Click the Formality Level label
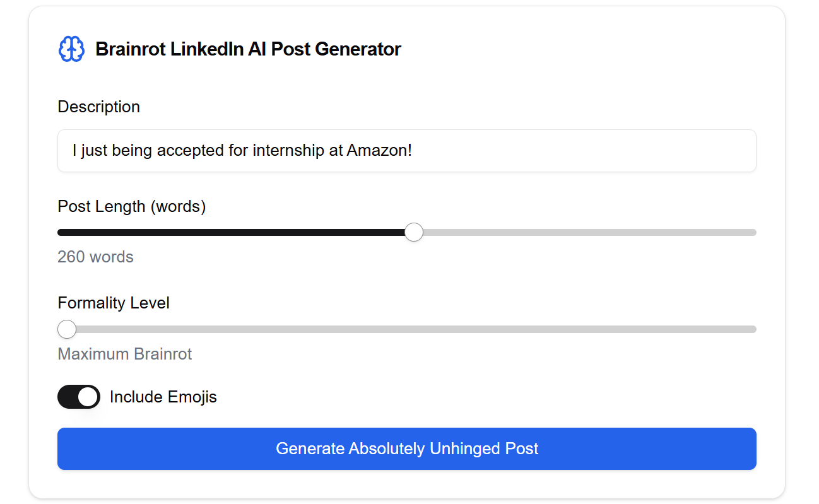The width and height of the screenshot is (819, 504). (114, 303)
